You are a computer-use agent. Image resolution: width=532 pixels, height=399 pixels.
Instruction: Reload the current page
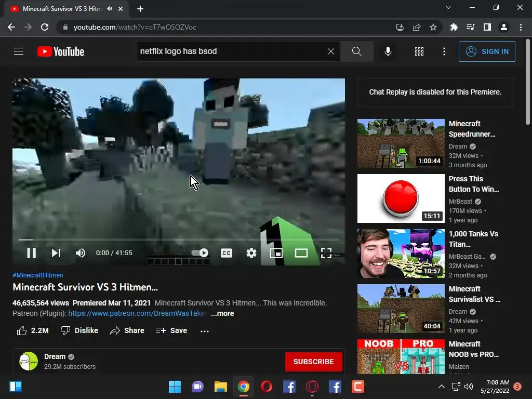(45, 27)
